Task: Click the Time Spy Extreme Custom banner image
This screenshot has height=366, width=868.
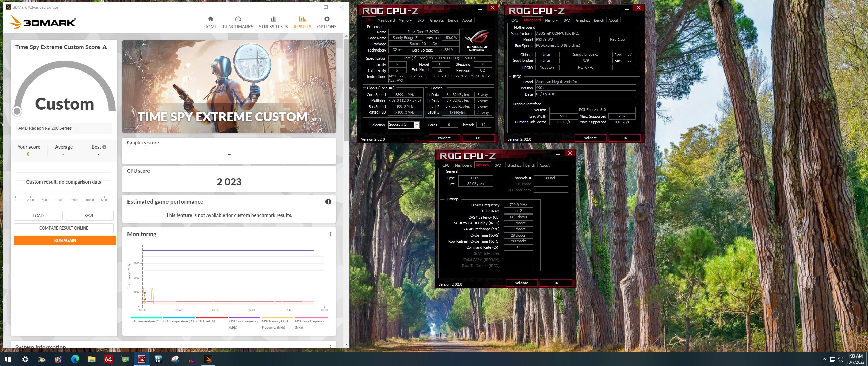Action: click(229, 86)
